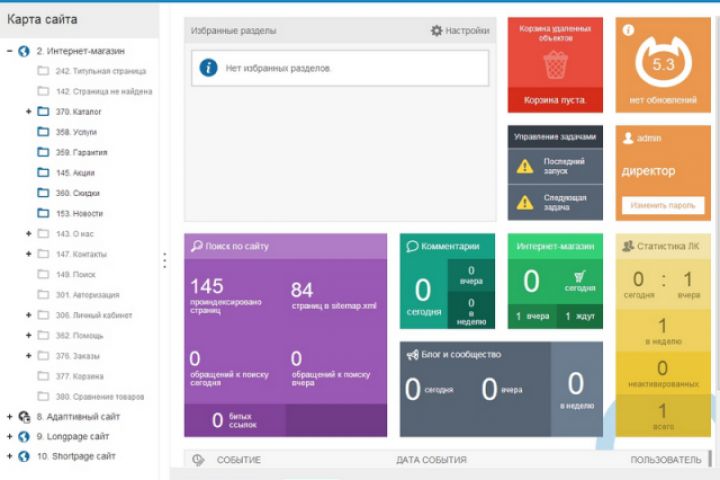The image size is (720, 480).
Task: Click the Блог и сообщество в неделю counter
Action: coord(577,390)
